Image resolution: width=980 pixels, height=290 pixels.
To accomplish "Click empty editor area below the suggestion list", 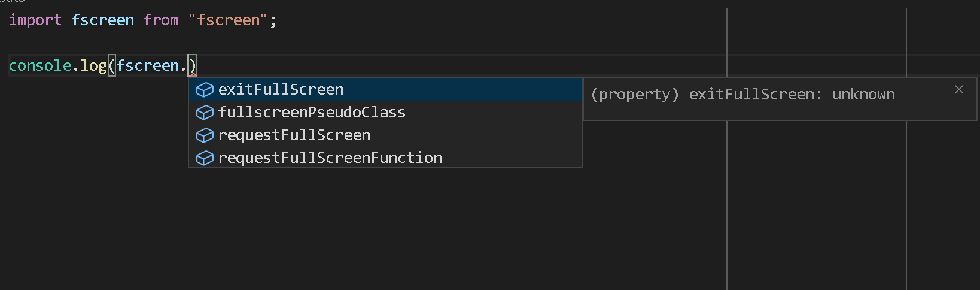I will tap(359, 228).
